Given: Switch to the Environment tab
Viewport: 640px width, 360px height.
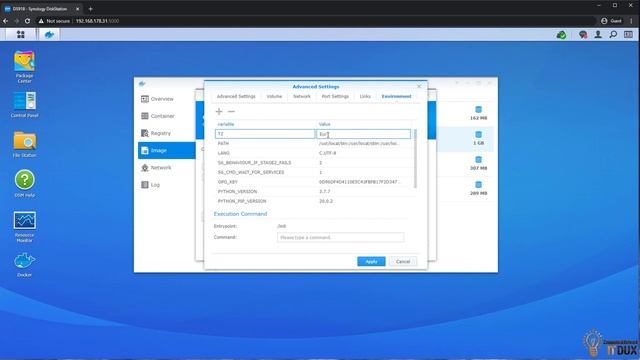Looking at the screenshot, I should pos(396,96).
